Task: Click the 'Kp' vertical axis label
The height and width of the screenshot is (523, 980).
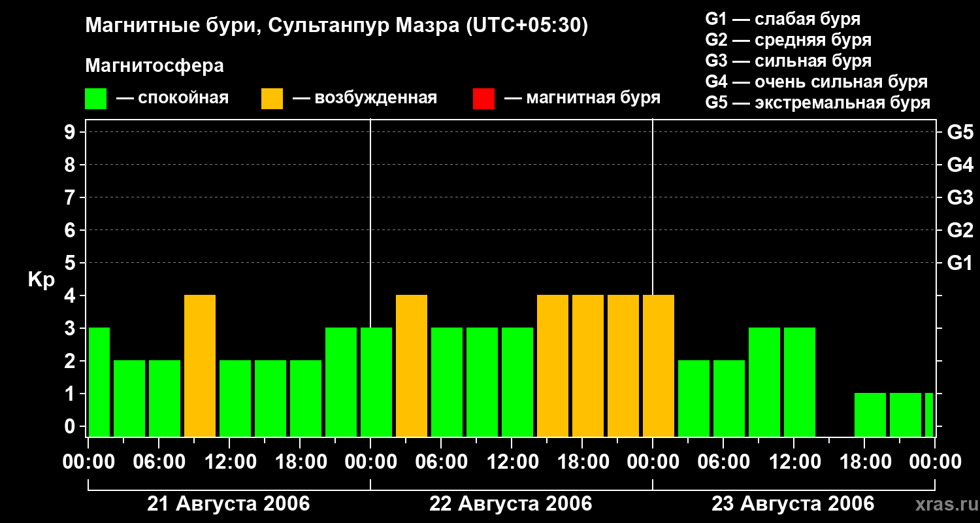Action: pyautogui.click(x=41, y=280)
